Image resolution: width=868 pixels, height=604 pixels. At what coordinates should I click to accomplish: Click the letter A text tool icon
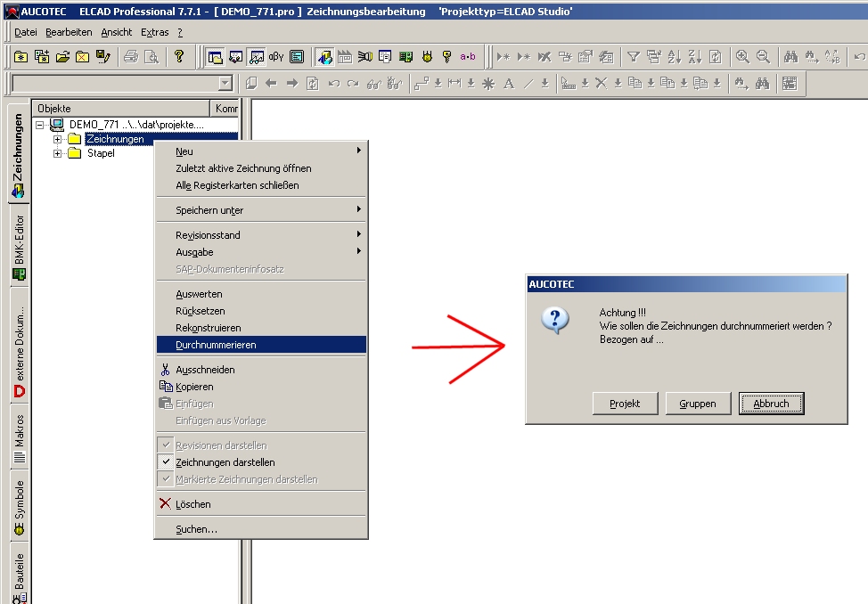pyautogui.click(x=509, y=84)
